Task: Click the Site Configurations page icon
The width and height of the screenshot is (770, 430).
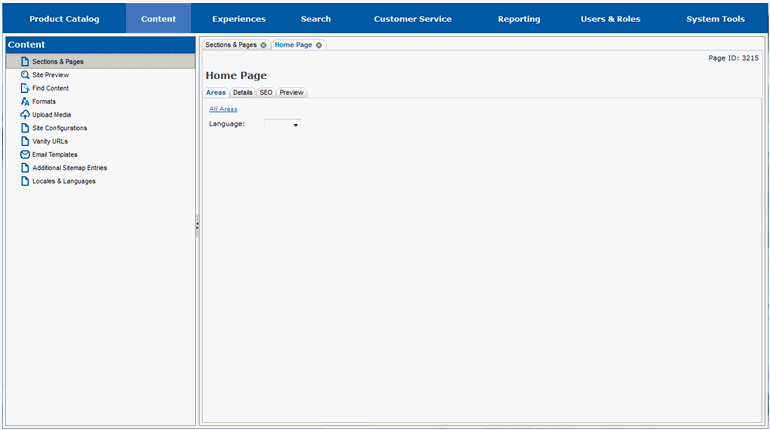Action: (x=25, y=128)
